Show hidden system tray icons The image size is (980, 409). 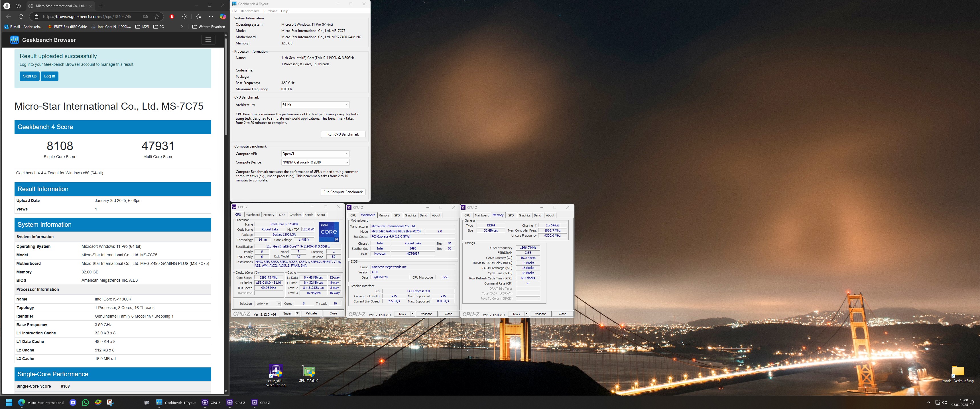(x=928, y=402)
